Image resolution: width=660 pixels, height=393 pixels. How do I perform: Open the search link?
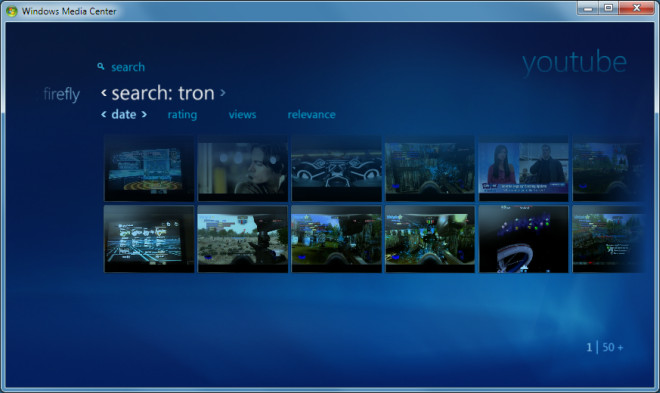(x=128, y=67)
